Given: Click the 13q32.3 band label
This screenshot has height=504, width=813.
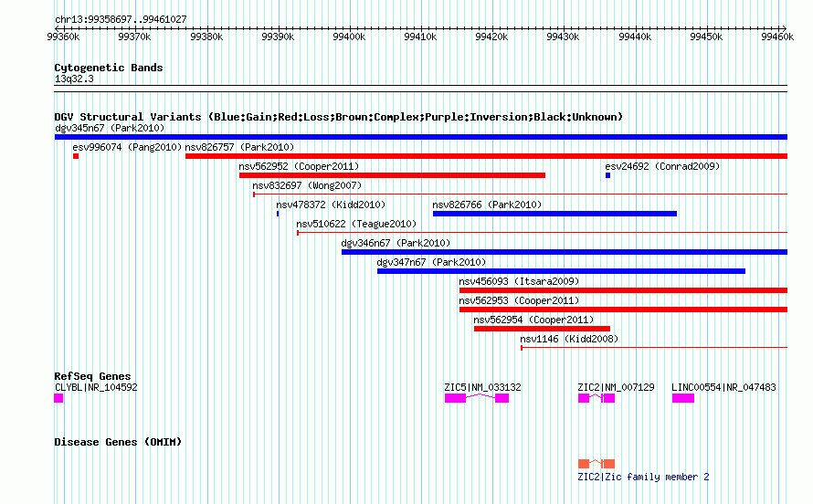Looking at the screenshot, I should 74,79.
